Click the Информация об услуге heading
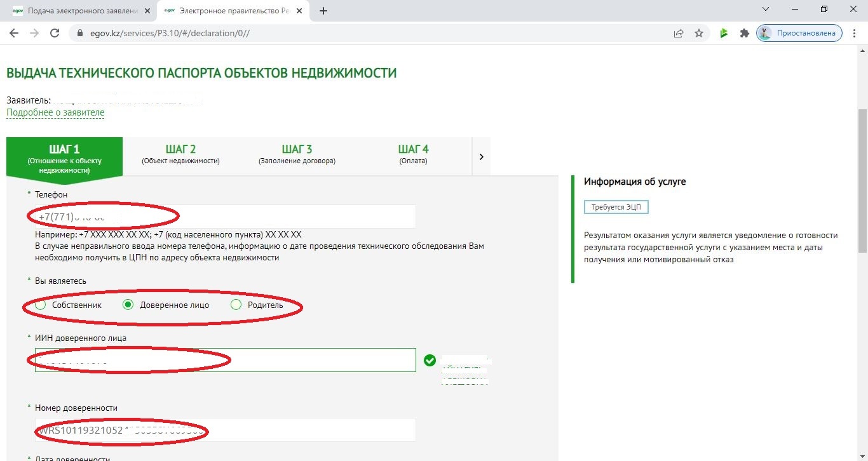The image size is (868, 461). (x=635, y=182)
